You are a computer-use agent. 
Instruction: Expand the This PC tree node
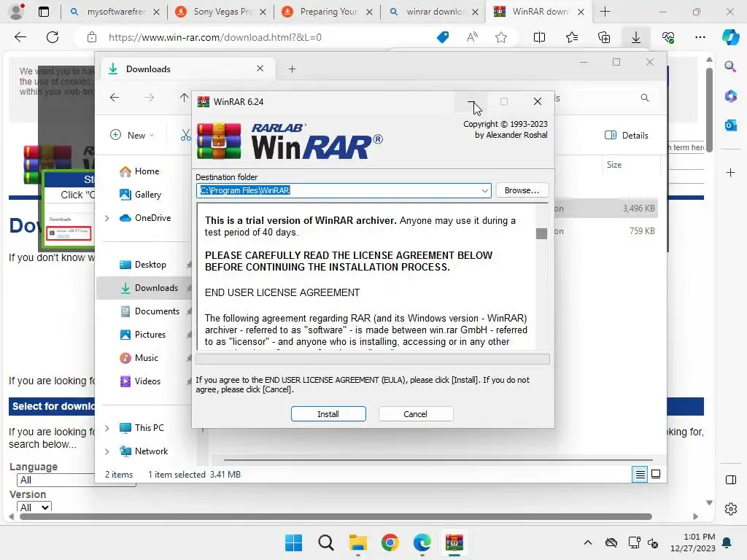click(107, 428)
